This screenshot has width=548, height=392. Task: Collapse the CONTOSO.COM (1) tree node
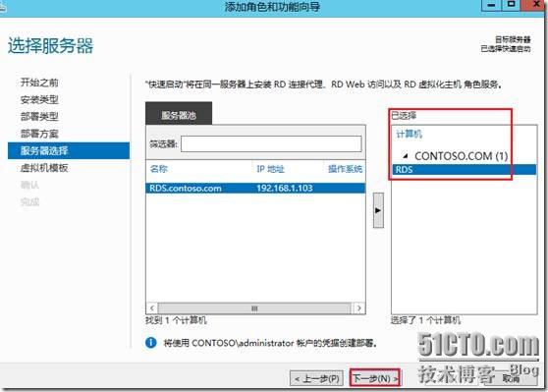click(406, 155)
